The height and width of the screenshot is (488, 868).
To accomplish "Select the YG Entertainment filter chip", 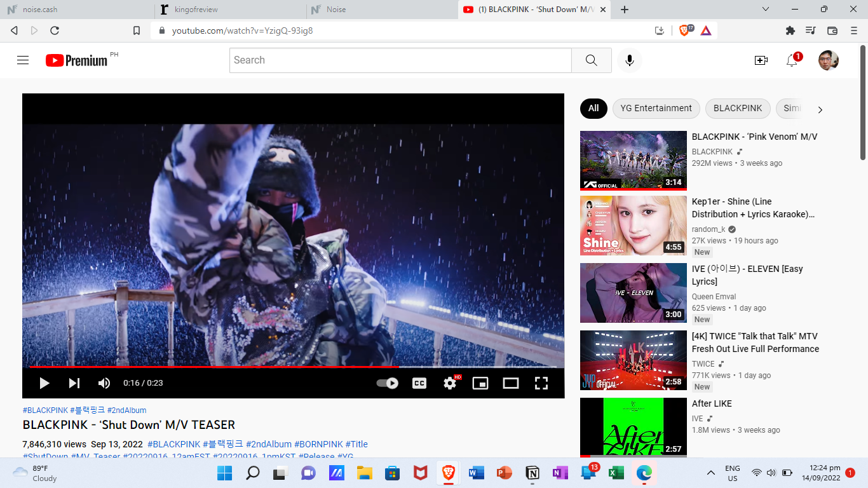I will 656,109.
